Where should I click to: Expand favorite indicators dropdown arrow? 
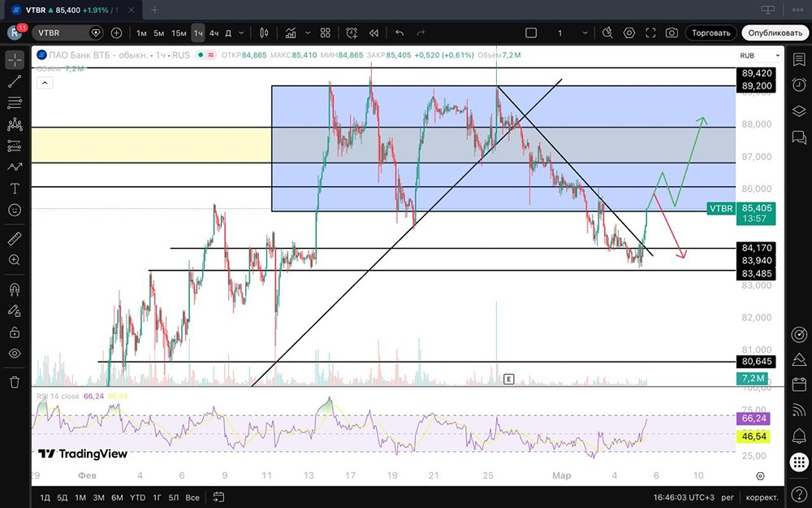tap(308, 33)
